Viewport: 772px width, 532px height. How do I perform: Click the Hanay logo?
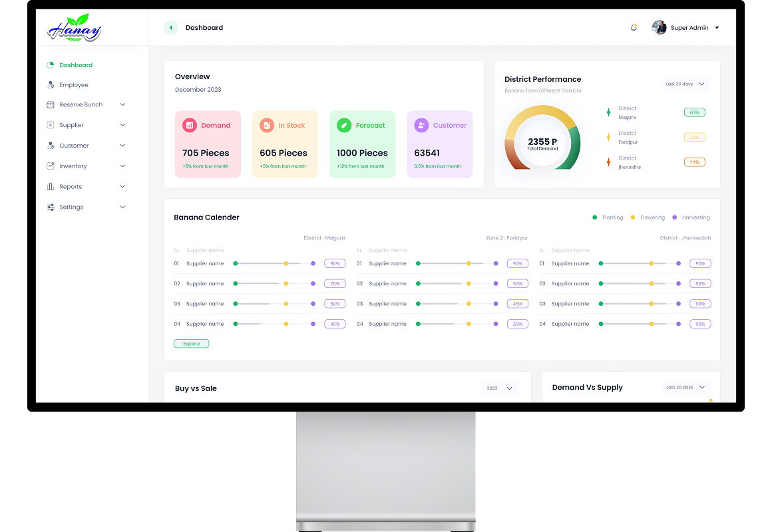(x=75, y=29)
